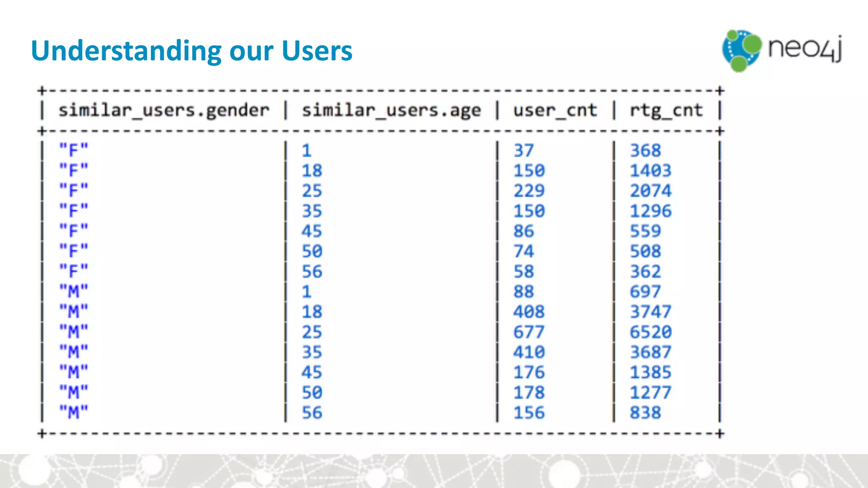868x488 pixels.
Task: Click gender "M" in the 838 row
Action: [74, 413]
